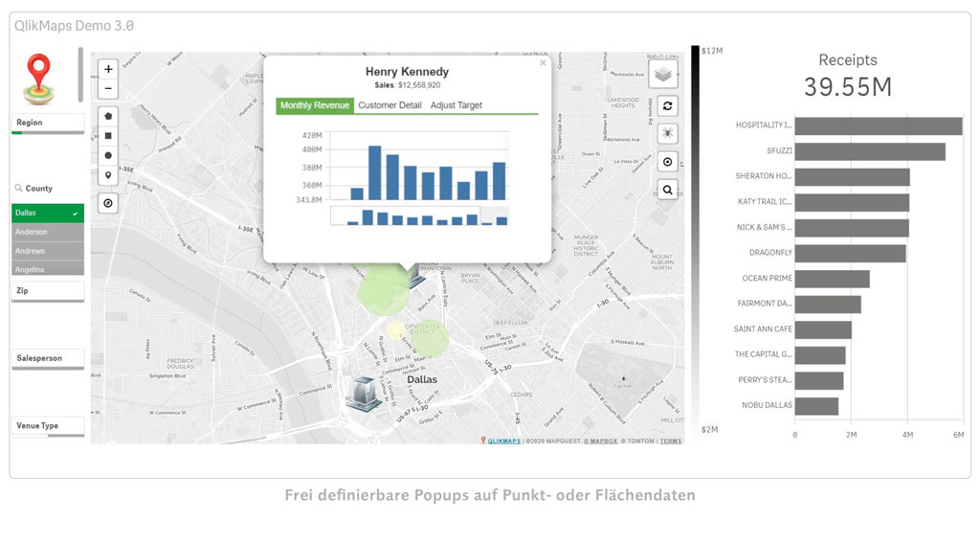Close the Henry Kennedy popup
This screenshot has height=543, width=980.
[543, 62]
